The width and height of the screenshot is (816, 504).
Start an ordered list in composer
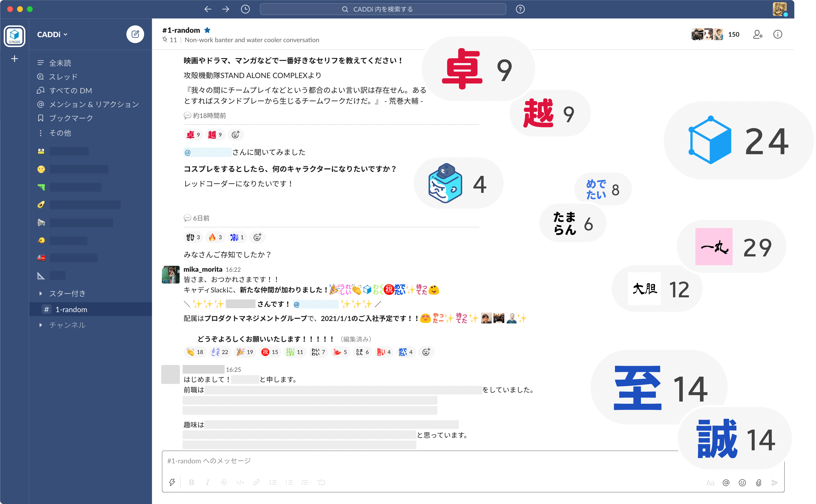point(273,482)
